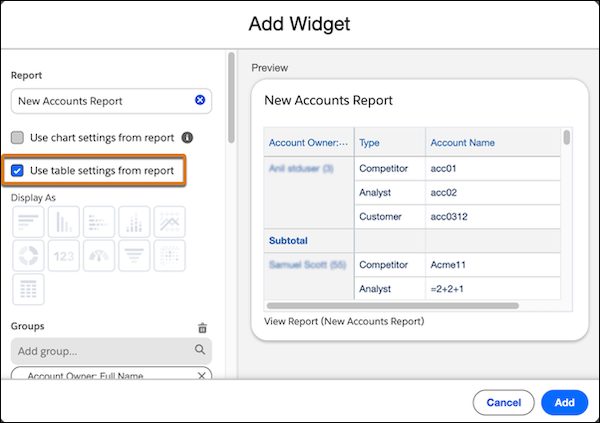
Task: Choose the donut chart display icon
Action: [x=28, y=256]
